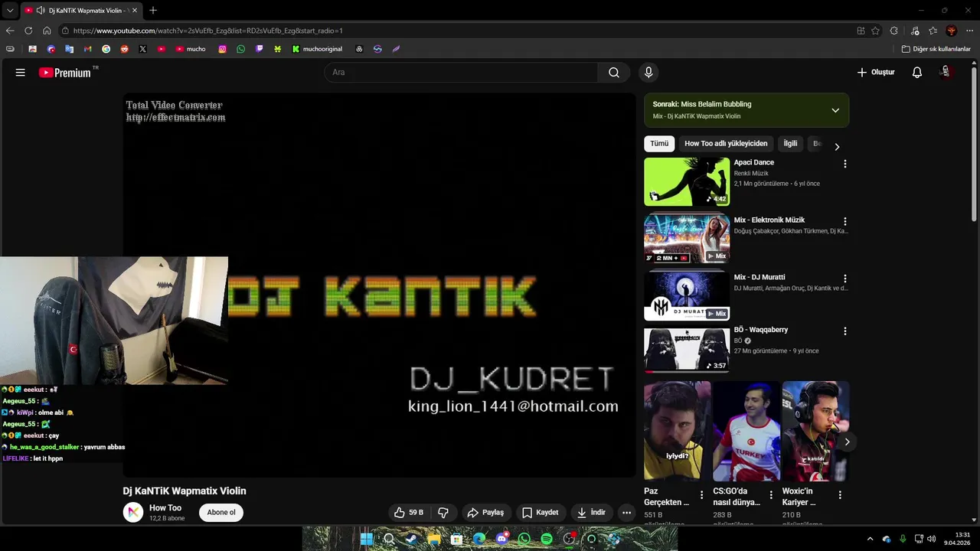The height and width of the screenshot is (551, 980).
Task: Open more actions under the video
Action: click(626, 513)
